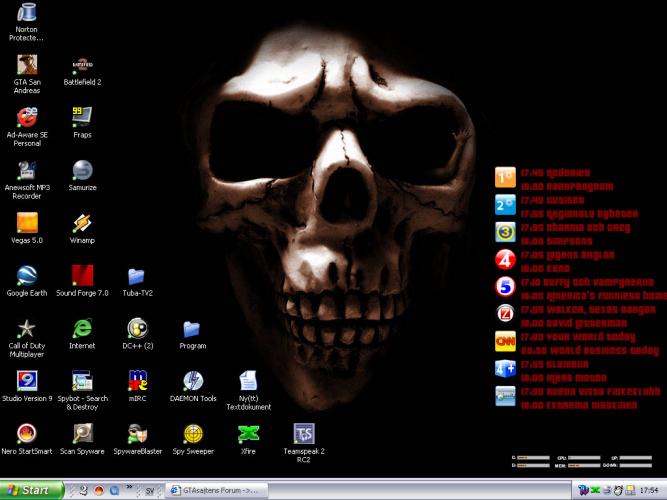667x500 pixels.
Task: Launch Battlefield 2 from the desktop
Action: [x=83, y=64]
